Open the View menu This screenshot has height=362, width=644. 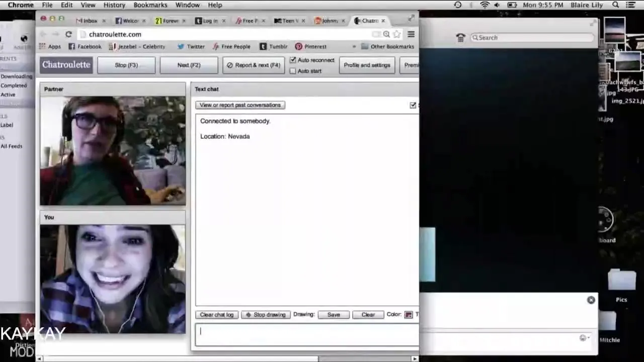point(88,5)
